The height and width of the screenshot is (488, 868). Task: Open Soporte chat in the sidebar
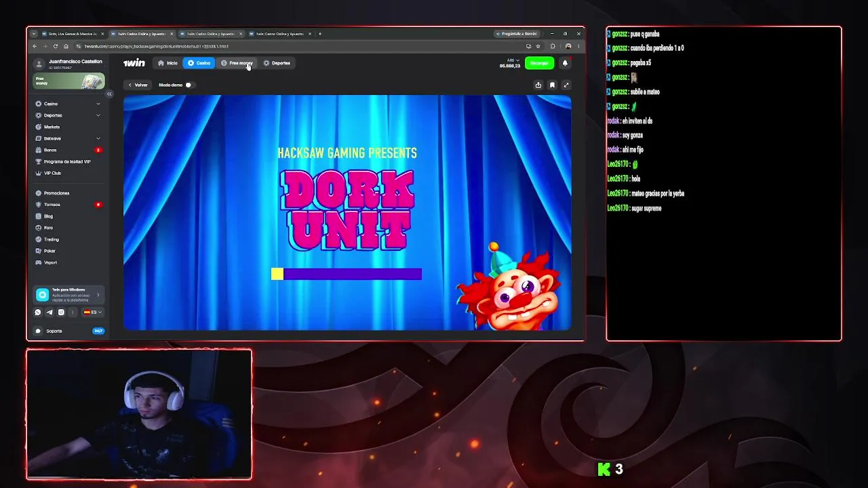69,331
